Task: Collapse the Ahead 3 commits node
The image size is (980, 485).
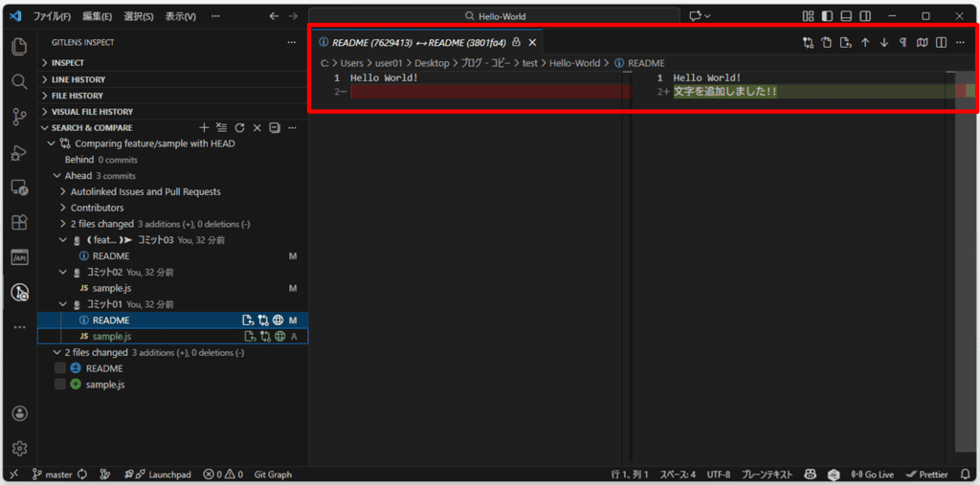Action: pyautogui.click(x=56, y=176)
